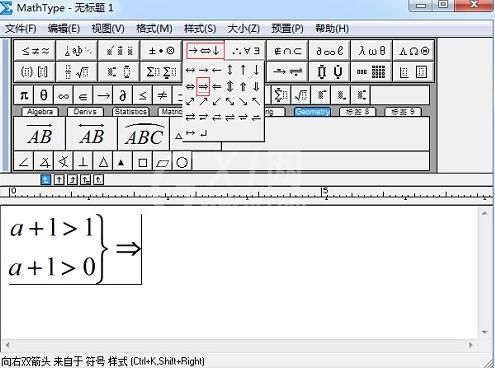
Task: Insert the AB vector overarrow expression
Action: point(40,134)
